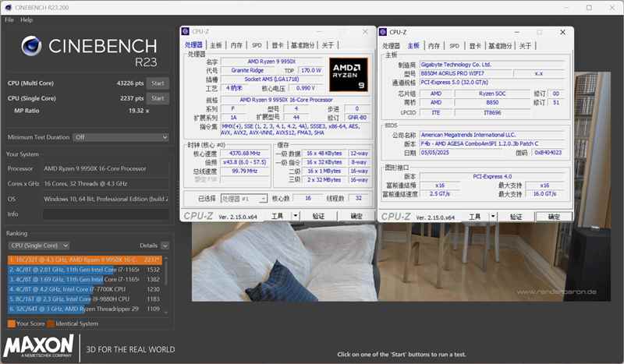Maximize the Cinebench window

click(589, 8)
